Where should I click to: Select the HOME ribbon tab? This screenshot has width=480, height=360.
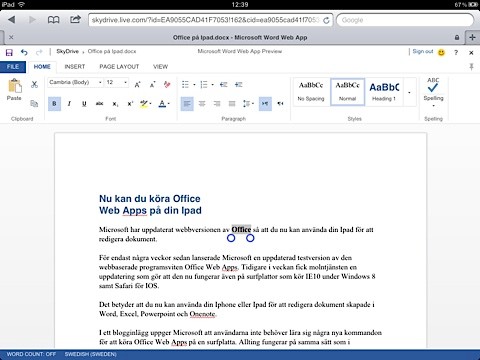(x=42, y=67)
